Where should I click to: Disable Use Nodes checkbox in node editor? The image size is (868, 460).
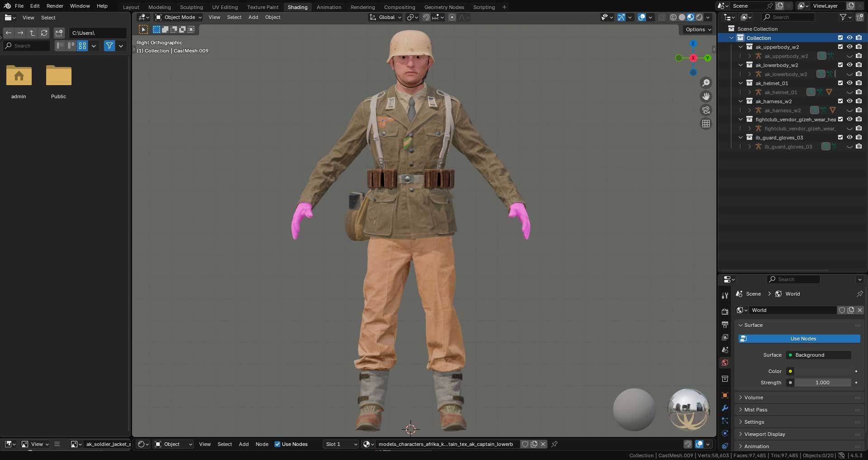[x=277, y=444]
